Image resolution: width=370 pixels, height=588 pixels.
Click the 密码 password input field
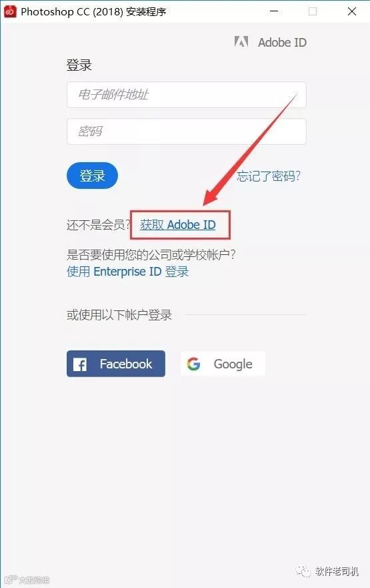click(x=187, y=131)
